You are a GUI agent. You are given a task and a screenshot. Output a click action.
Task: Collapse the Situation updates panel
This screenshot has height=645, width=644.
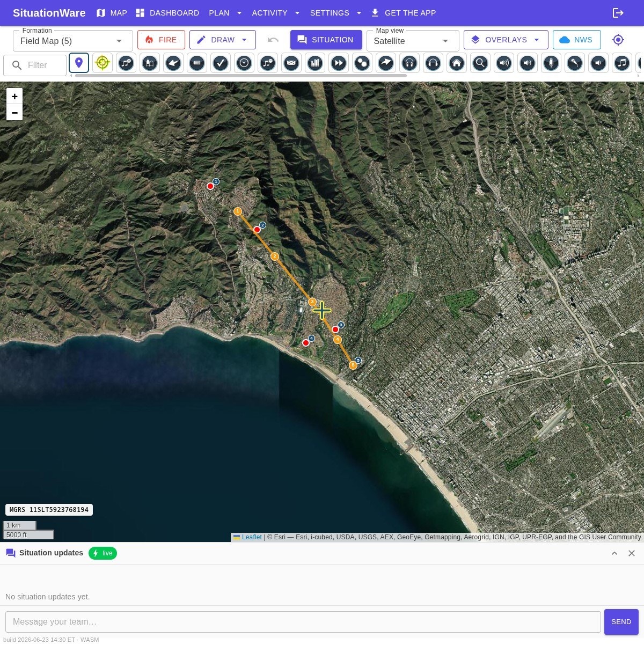pyautogui.click(x=614, y=553)
